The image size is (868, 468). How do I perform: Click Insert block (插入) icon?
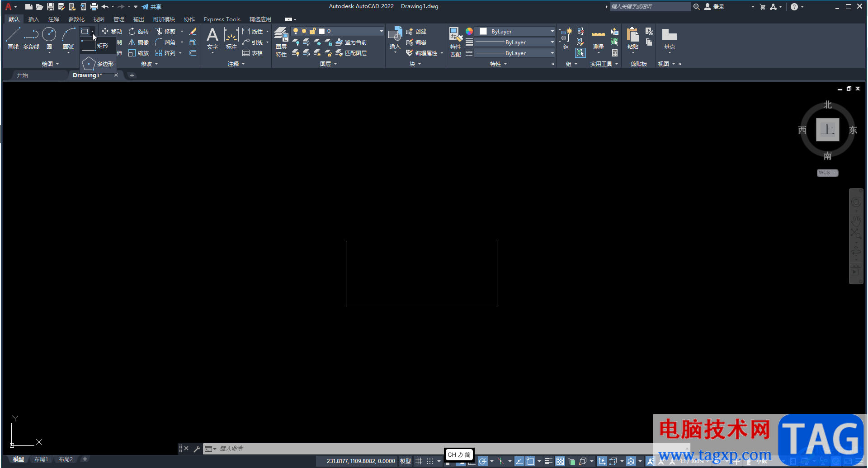point(395,38)
